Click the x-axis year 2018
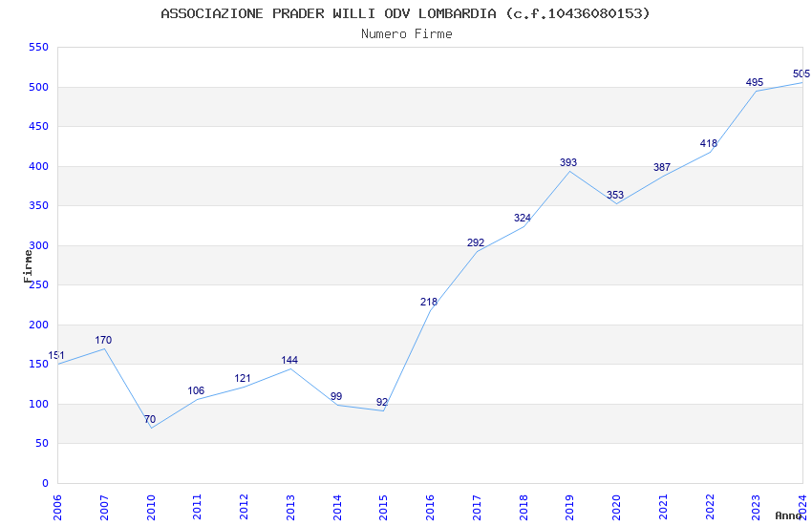This screenshot has width=812, height=525. [x=524, y=507]
